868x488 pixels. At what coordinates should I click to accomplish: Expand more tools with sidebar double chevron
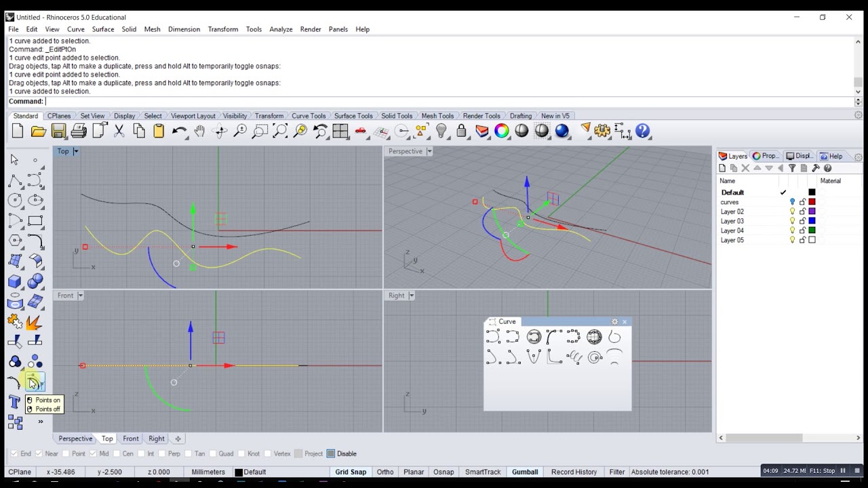pyautogui.click(x=40, y=422)
